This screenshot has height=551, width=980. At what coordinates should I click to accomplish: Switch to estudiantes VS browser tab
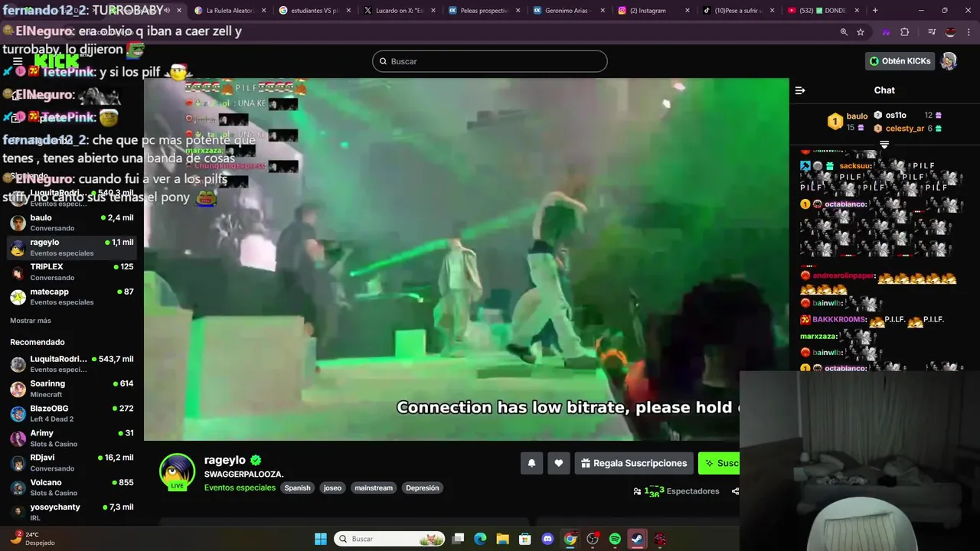[x=314, y=11]
